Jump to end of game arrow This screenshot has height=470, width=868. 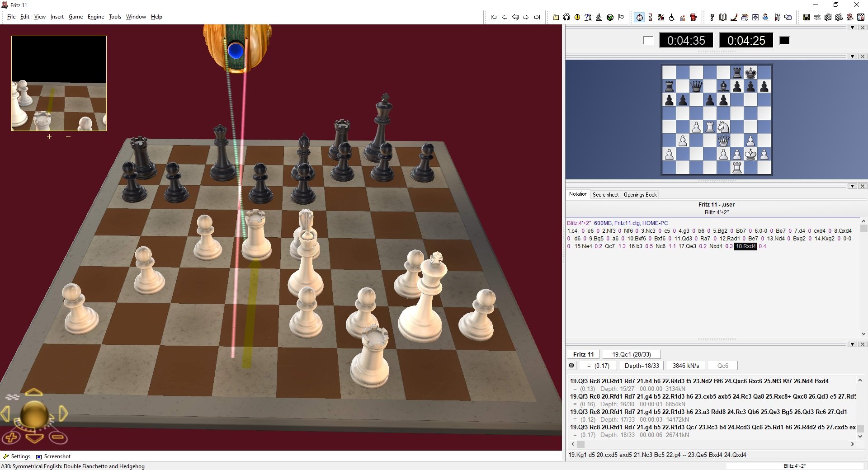[x=537, y=17]
